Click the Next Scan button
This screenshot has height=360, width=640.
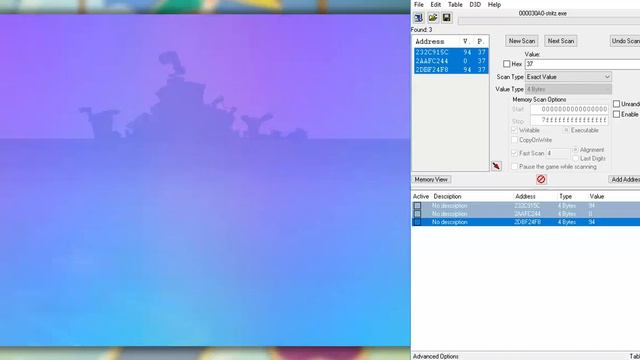[561, 41]
